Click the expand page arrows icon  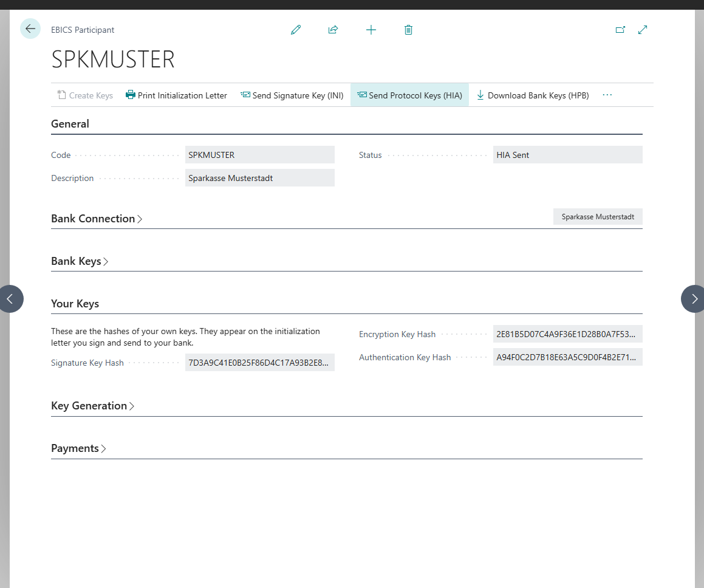click(x=643, y=30)
